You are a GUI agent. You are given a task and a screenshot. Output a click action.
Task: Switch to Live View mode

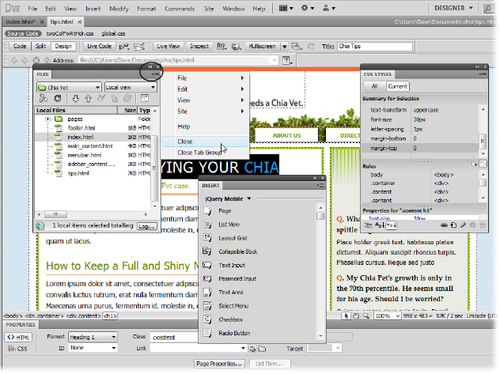(x=168, y=46)
